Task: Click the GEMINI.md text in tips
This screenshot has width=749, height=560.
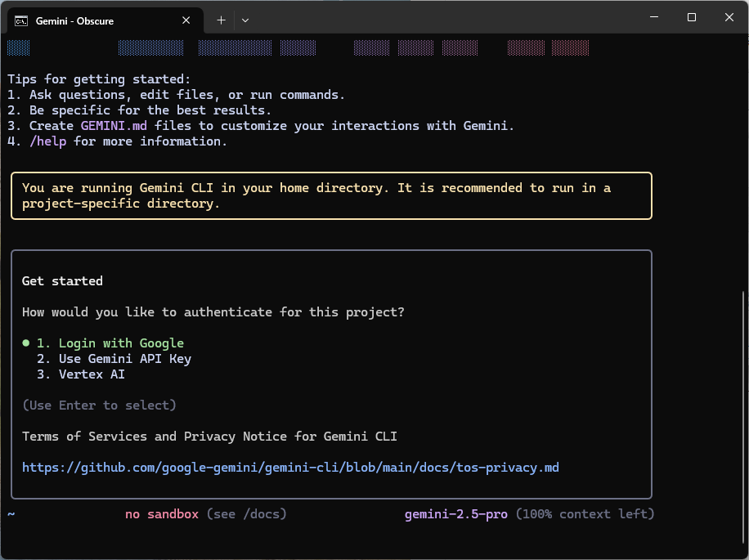Action: click(114, 126)
